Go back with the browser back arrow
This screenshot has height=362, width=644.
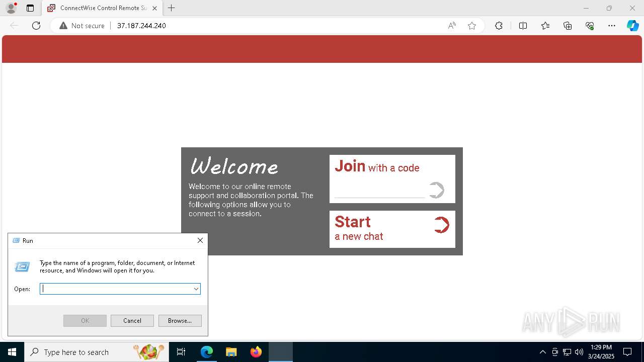(x=14, y=26)
